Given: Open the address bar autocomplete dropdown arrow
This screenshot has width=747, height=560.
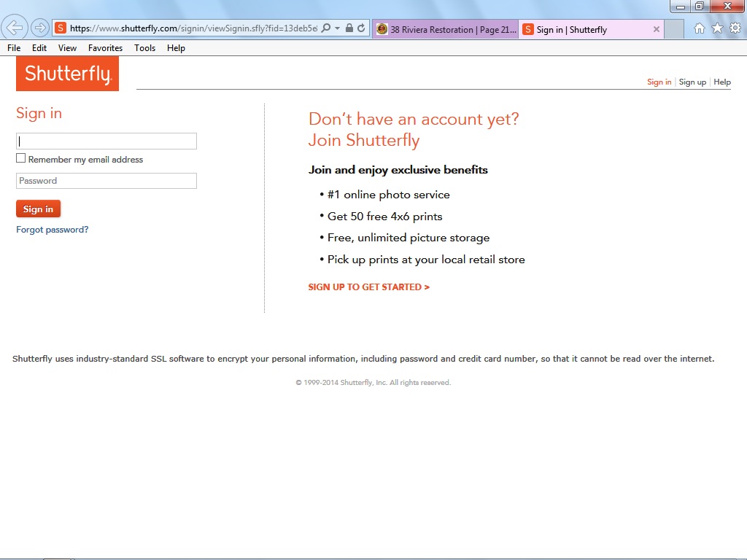Looking at the screenshot, I should click(337, 28).
